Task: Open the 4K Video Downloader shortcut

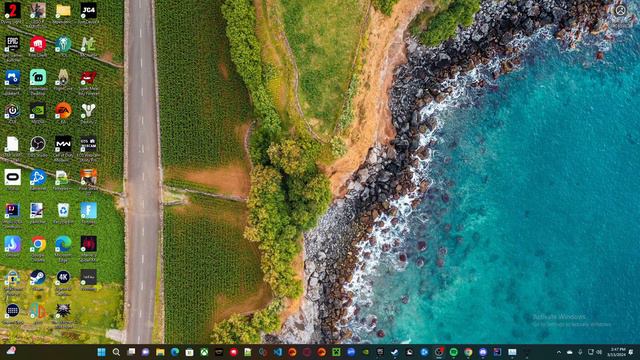Action: [63, 278]
